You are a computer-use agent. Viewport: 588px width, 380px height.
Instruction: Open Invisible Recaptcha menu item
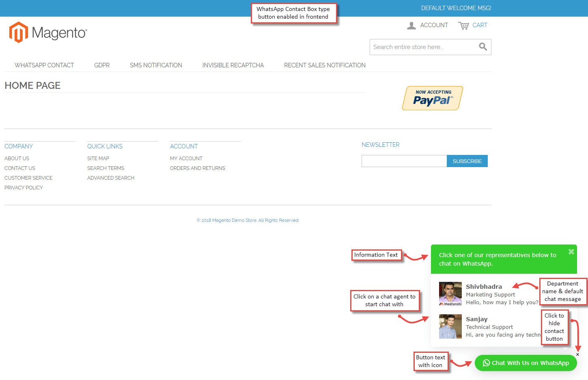point(233,65)
